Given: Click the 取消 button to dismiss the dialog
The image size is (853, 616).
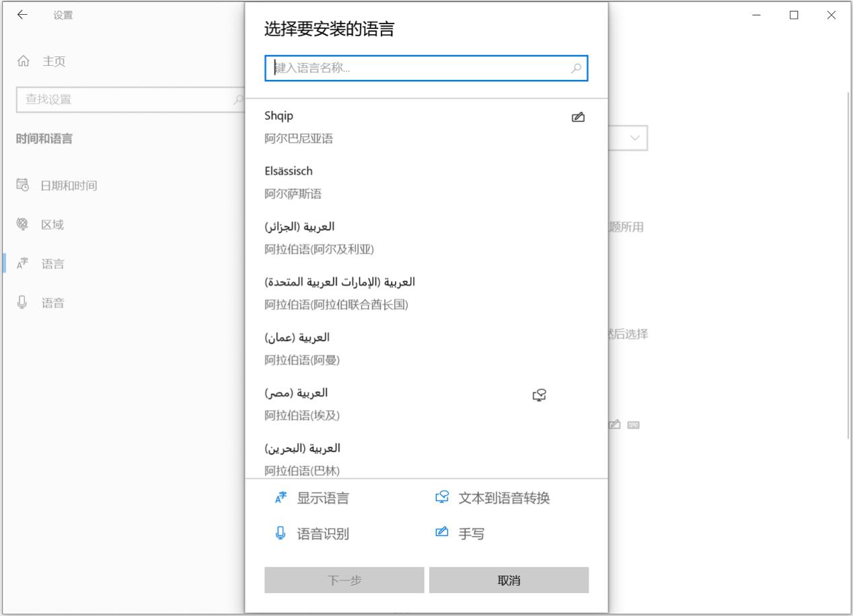Looking at the screenshot, I should [509, 579].
